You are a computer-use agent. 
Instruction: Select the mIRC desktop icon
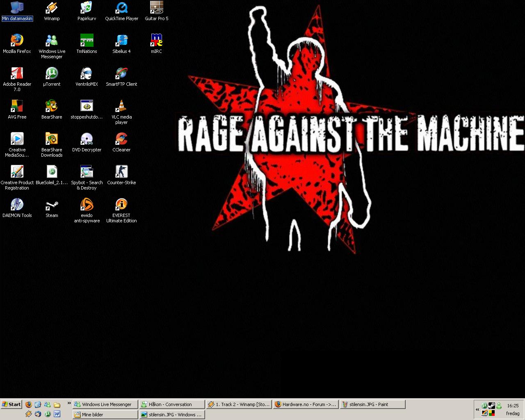(156, 44)
